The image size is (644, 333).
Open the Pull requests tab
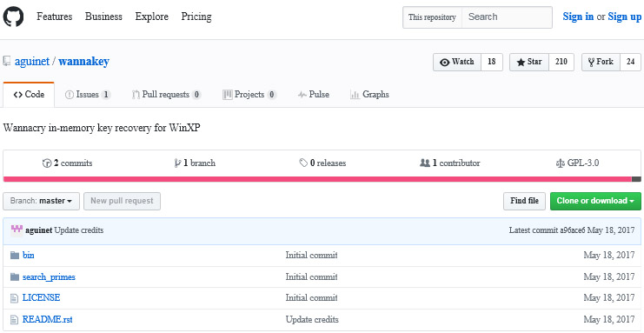click(166, 95)
